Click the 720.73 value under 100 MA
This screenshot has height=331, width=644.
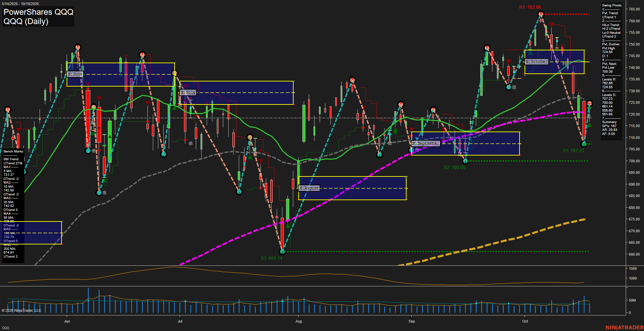coord(9,237)
